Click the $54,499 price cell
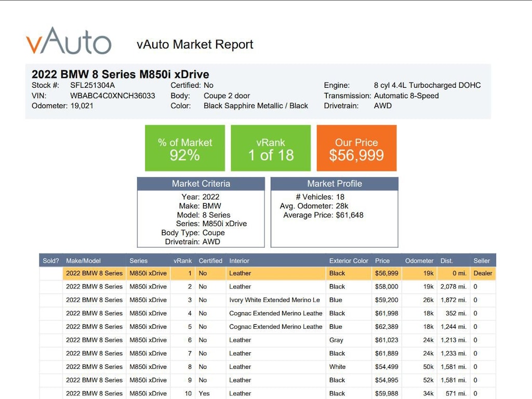 [386, 367]
